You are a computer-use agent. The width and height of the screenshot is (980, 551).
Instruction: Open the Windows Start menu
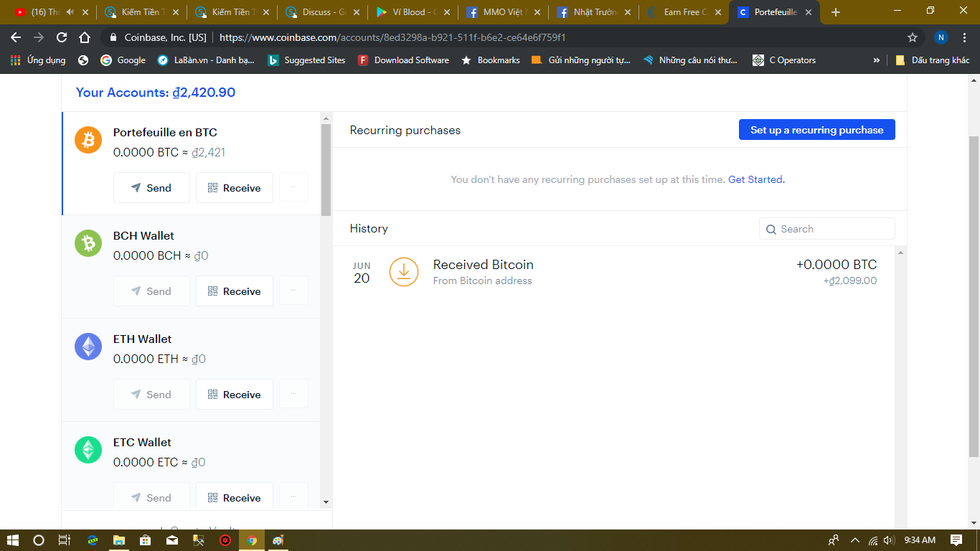tap(12, 540)
